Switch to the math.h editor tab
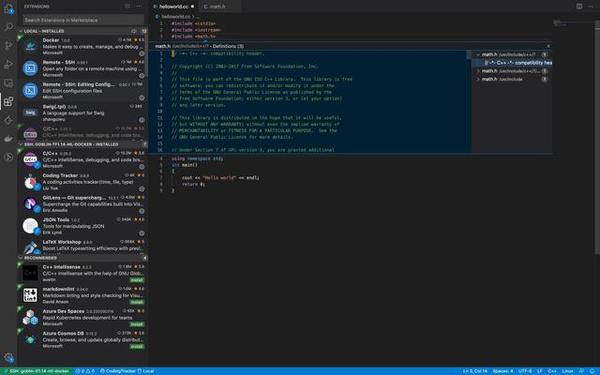The image size is (600, 375). point(218,7)
